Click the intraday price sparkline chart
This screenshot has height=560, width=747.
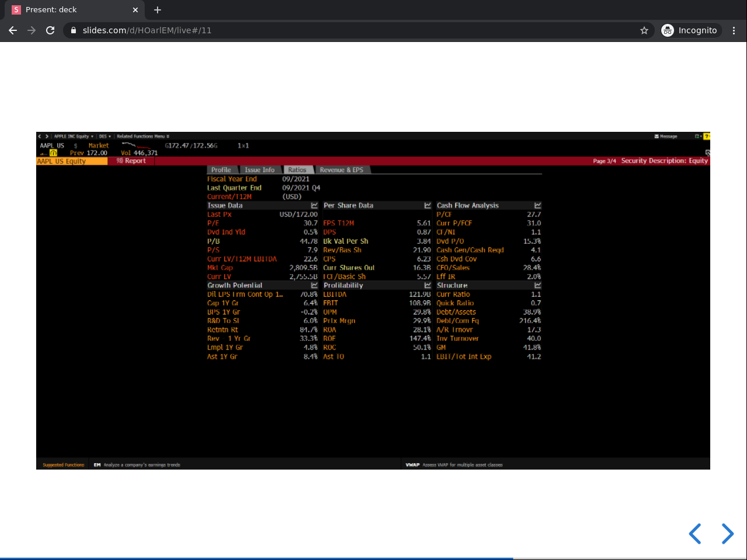135,145
